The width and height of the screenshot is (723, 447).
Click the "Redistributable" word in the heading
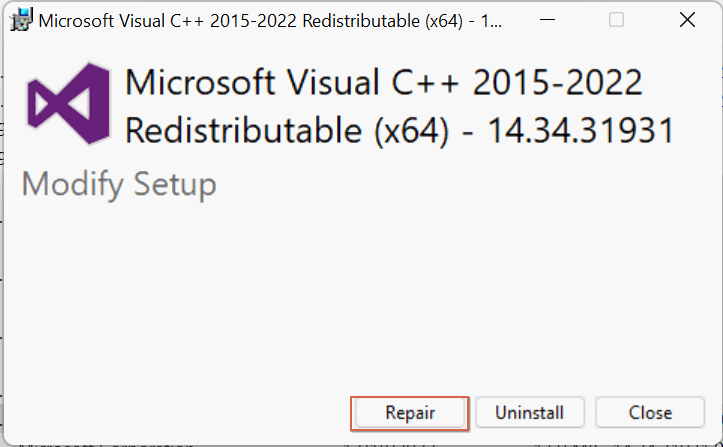(x=243, y=131)
